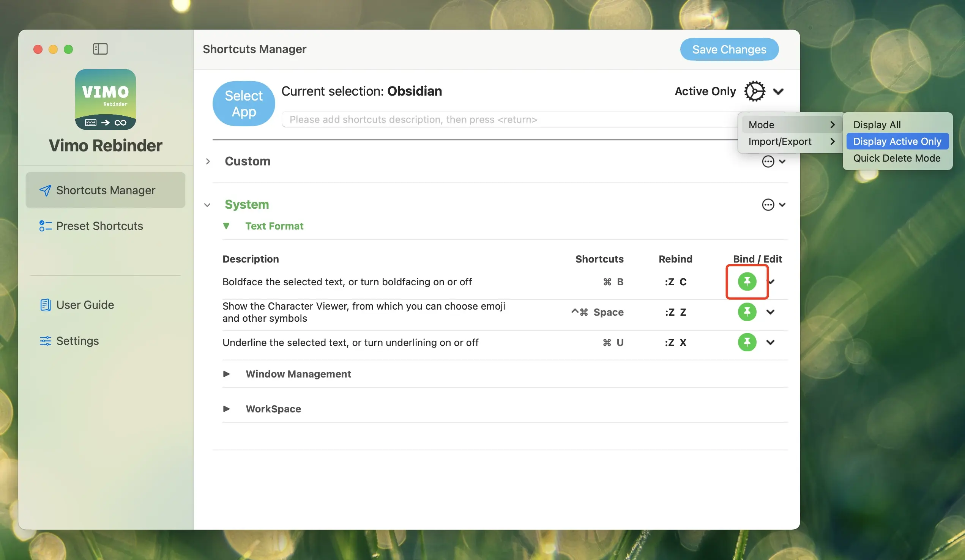The height and width of the screenshot is (560, 965).
Task: Click the Select App button
Action: click(244, 103)
